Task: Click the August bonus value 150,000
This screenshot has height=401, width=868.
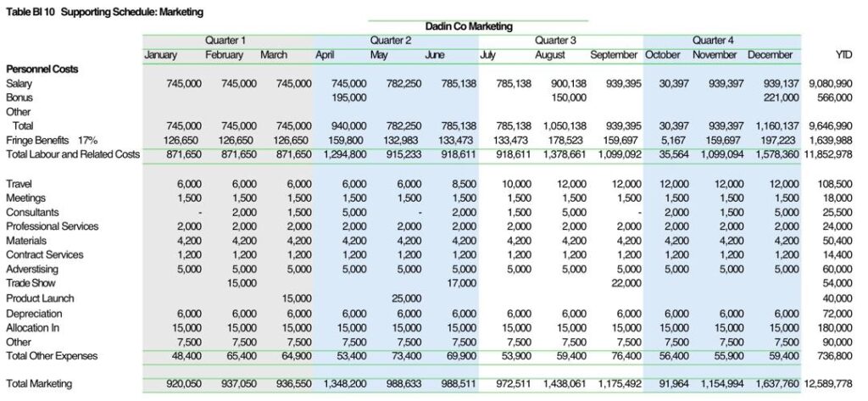Action: click(x=569, y=97)
